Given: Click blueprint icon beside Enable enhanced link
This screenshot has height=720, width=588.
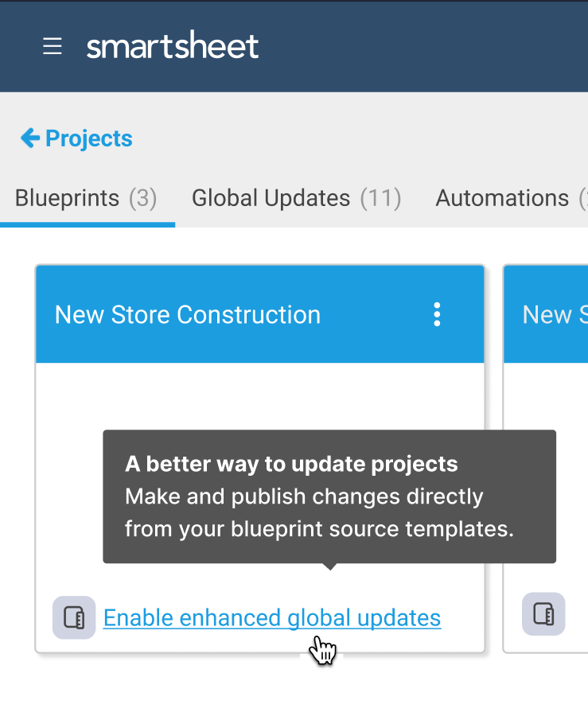Looking at the screenshot, I should [x=74, y=617].
